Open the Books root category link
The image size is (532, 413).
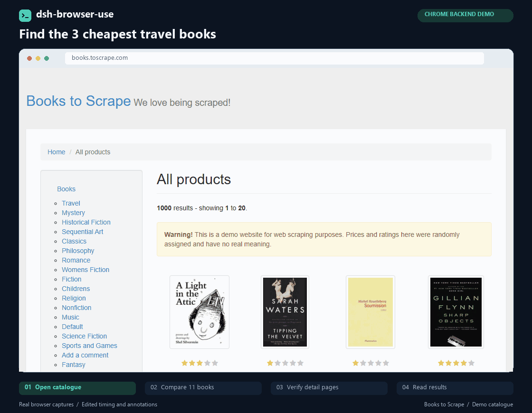[x=66, y=189]
